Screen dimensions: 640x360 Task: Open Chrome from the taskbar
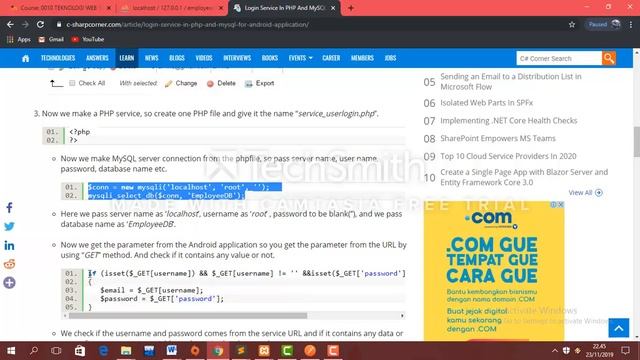click(x=218, y=351)
